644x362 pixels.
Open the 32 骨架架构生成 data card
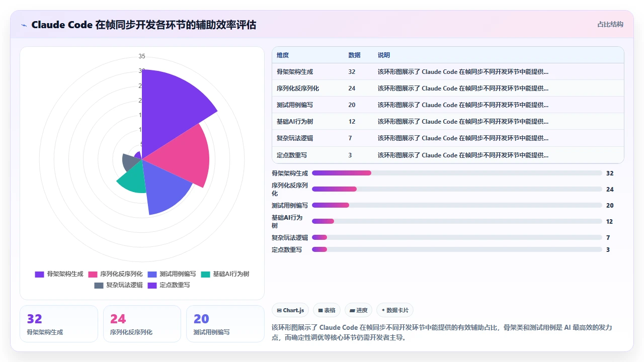[x=59, y=324]
